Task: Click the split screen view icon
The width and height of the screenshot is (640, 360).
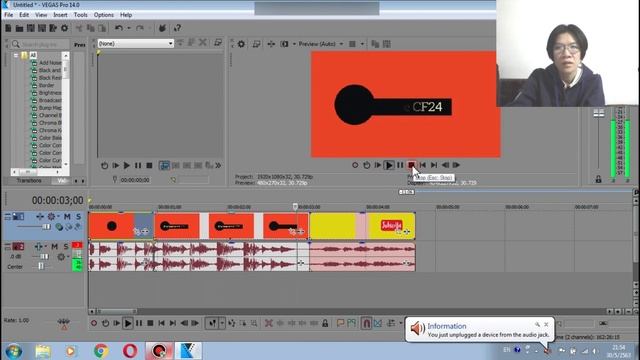Action: tap(284, 44)
